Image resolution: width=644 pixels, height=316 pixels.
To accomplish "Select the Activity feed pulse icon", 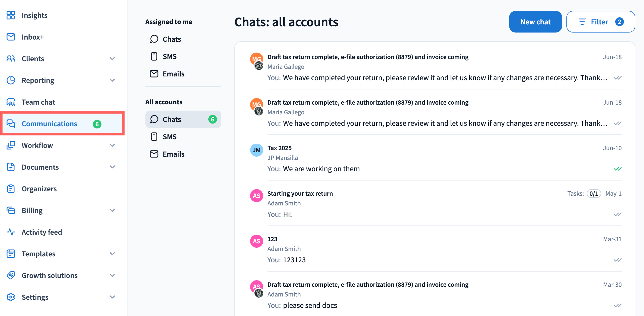I will [11, 232].
